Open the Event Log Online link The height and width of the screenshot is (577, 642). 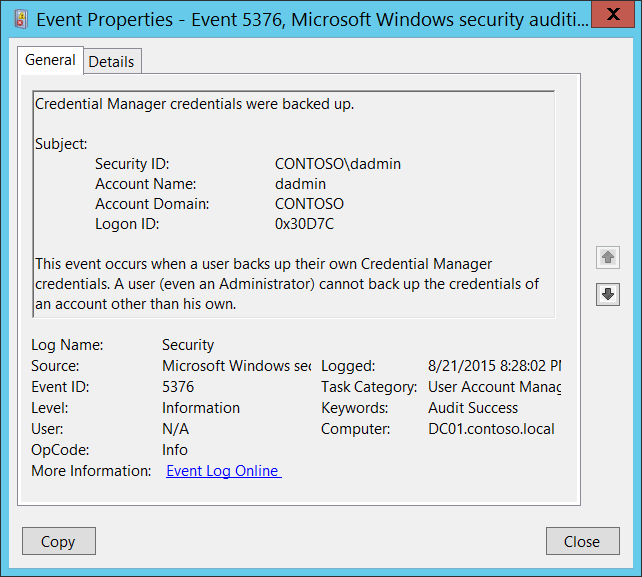223,471
